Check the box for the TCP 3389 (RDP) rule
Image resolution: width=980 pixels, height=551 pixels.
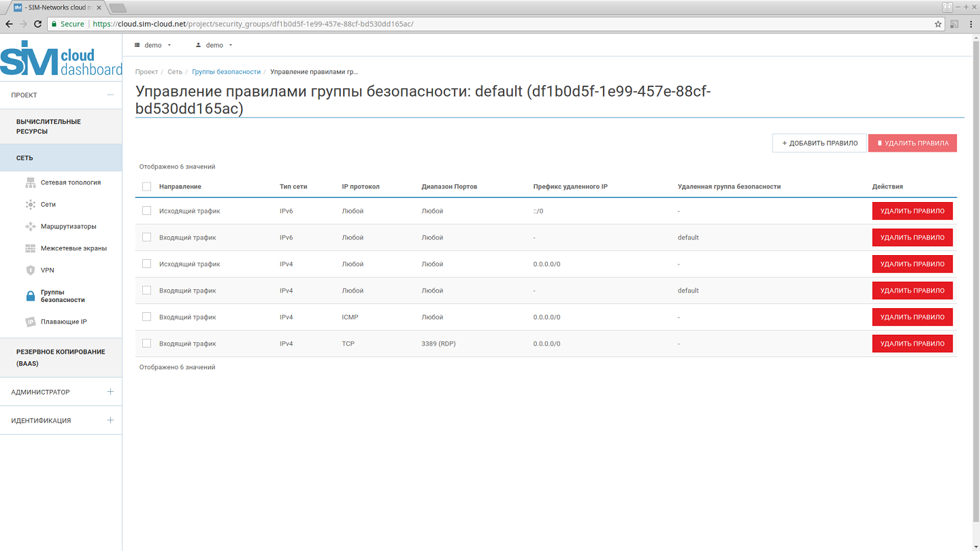pos(146,344)
